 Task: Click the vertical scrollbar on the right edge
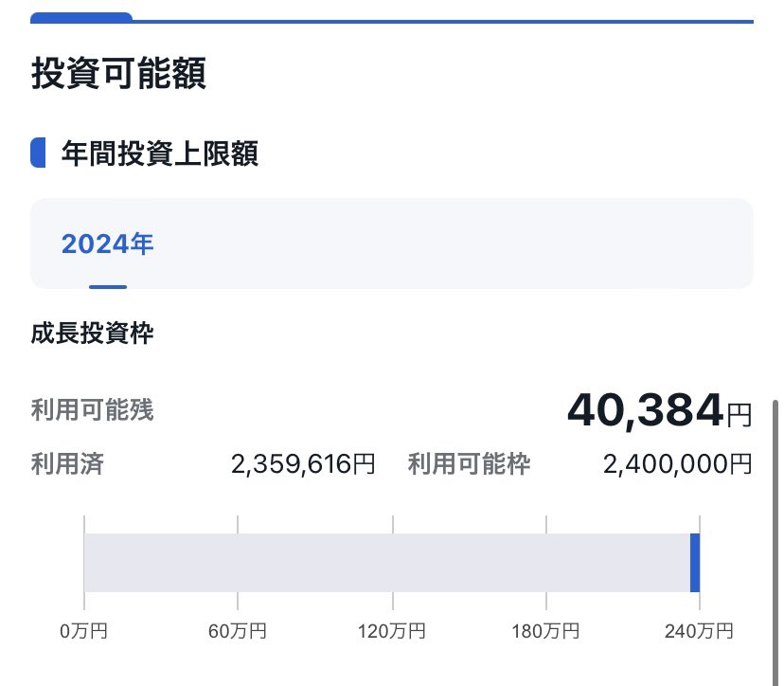(775, 542)
